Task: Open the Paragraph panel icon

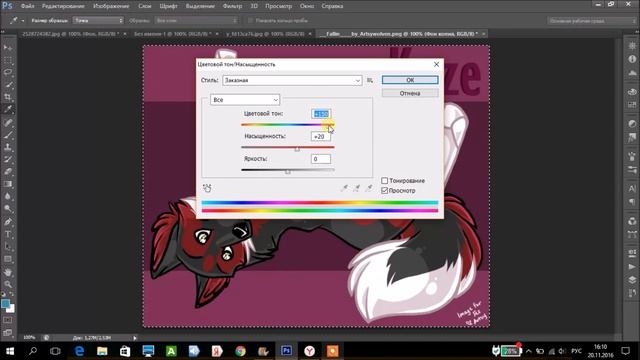Action: coord(632,202)
